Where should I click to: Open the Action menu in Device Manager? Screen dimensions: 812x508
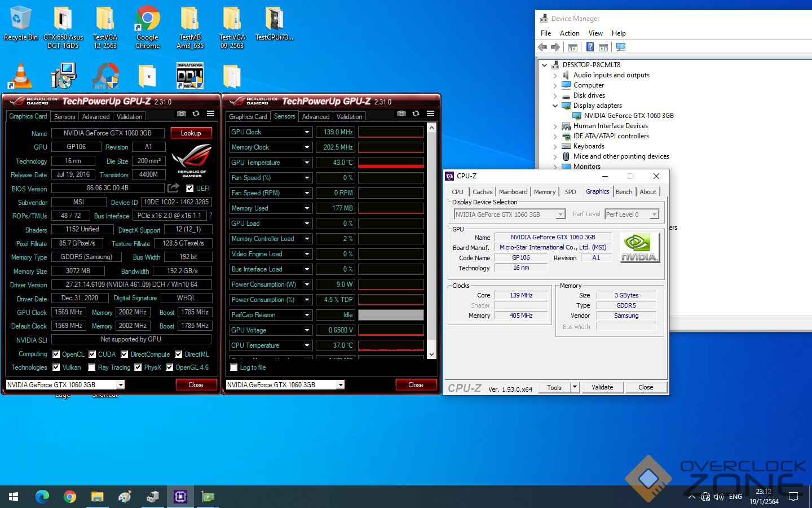coord(569,33)
